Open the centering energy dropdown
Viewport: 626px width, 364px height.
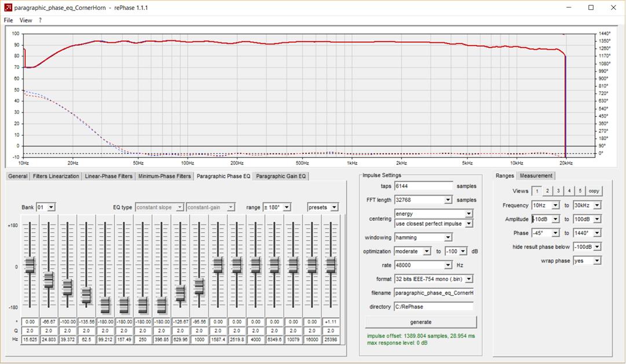pyautogui.click(x=468, y=214)
